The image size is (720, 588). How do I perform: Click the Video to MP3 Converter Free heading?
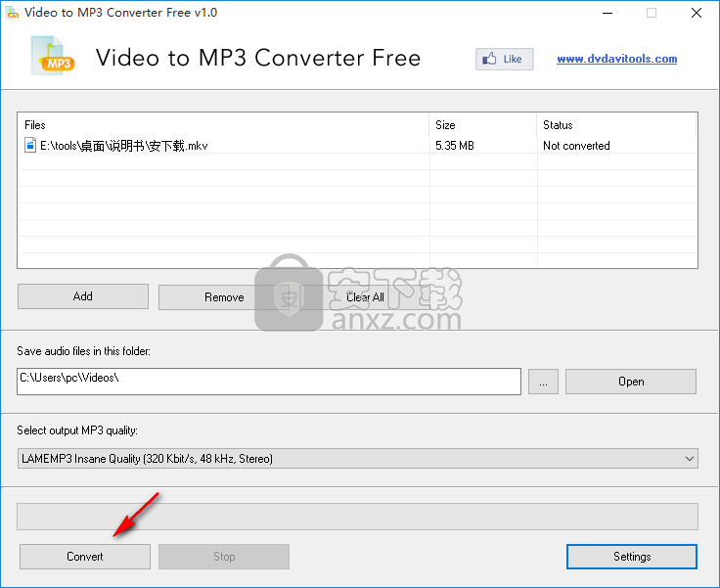click(x=258, y=58)
